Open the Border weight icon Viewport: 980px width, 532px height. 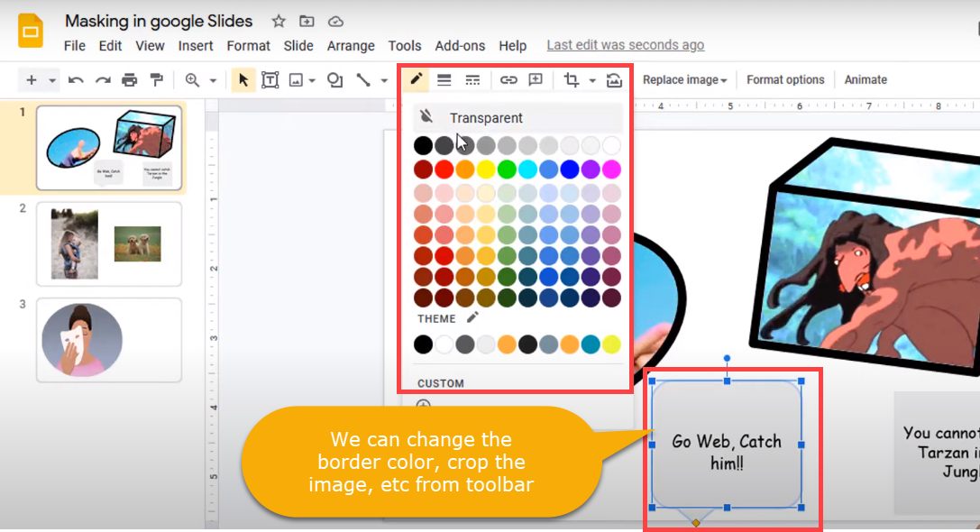[444, 79]
